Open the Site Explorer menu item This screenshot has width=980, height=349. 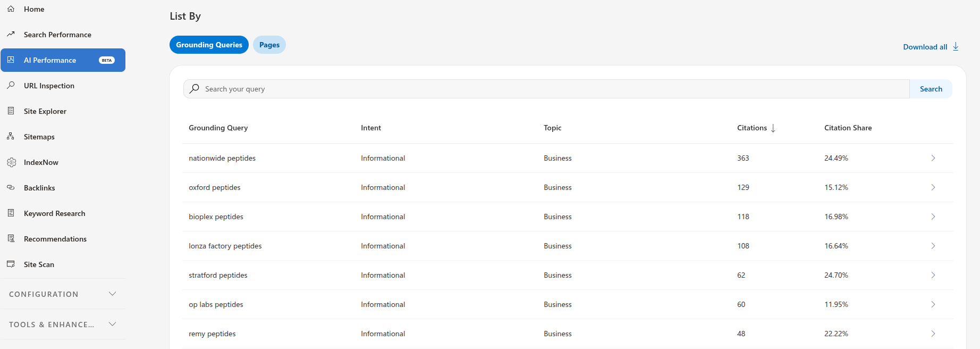click(63, 111)
